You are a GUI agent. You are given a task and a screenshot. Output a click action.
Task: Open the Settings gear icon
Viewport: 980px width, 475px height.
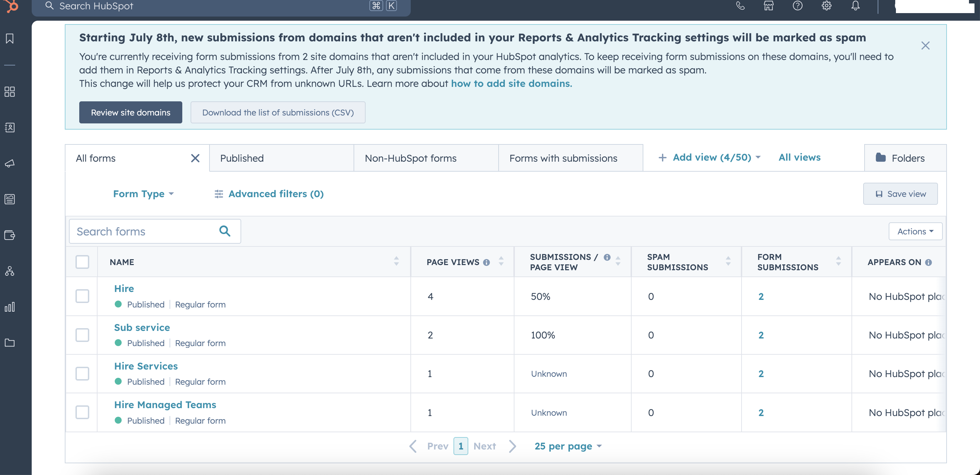pyautogui.click(x=826, y=6)
